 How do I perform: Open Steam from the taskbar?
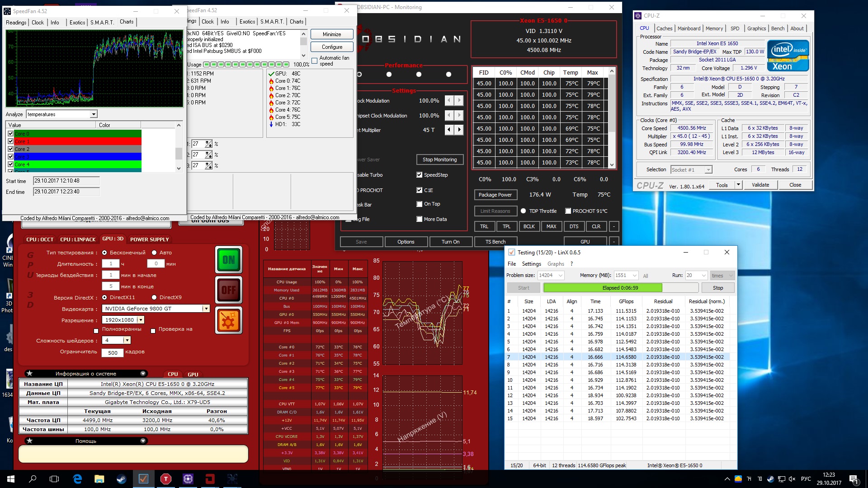coord(121,479)
